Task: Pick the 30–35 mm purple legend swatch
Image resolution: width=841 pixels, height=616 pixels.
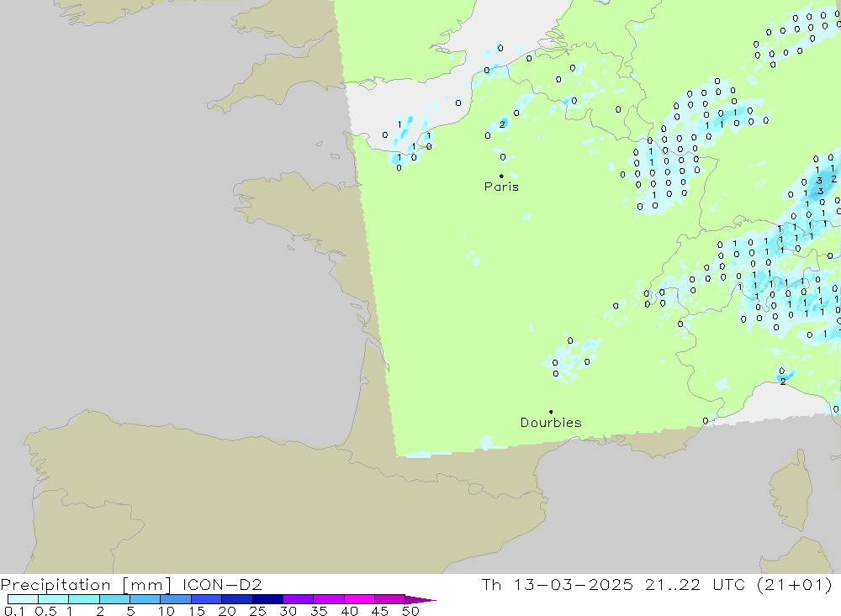Action: [298, 599]
